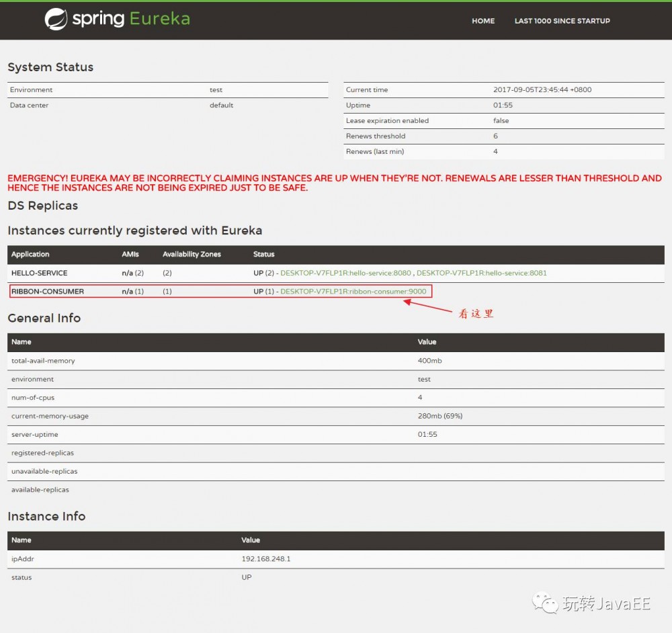Screen dimensions: 672x633
Task: Open hello-service:8080 instance link
Action: click(x=345, y=273)
